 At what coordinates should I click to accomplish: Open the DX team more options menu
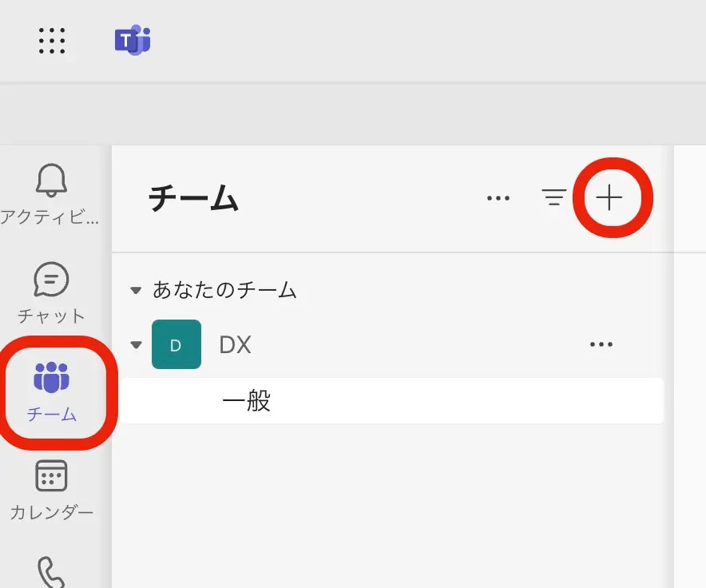(x=601, y=344)
